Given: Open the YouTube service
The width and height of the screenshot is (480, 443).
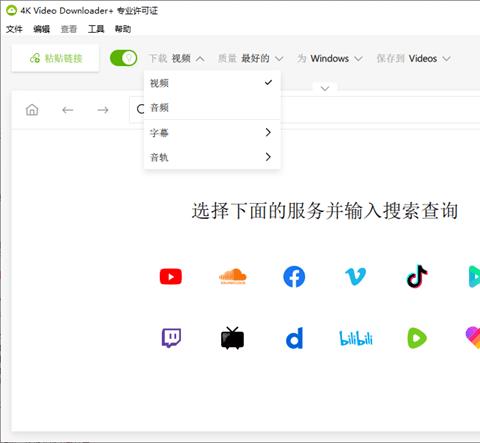Looking at the screenshot, I should point(171,277).
